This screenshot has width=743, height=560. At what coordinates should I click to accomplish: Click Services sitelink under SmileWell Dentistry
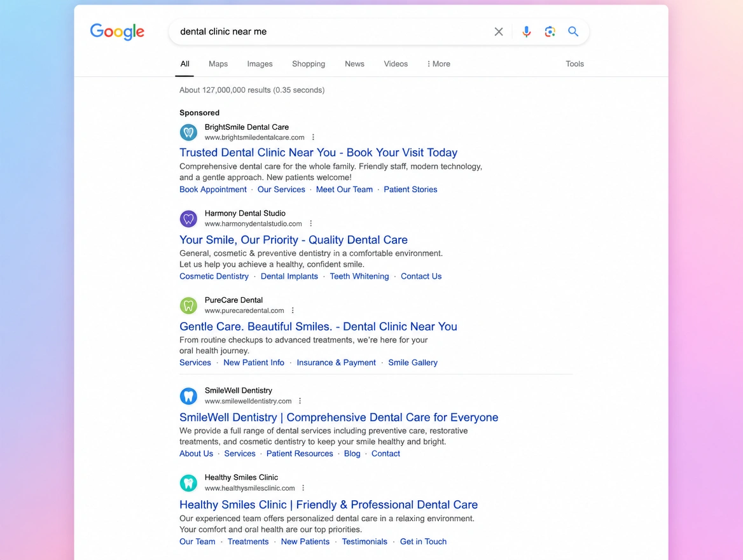(240, 454)
